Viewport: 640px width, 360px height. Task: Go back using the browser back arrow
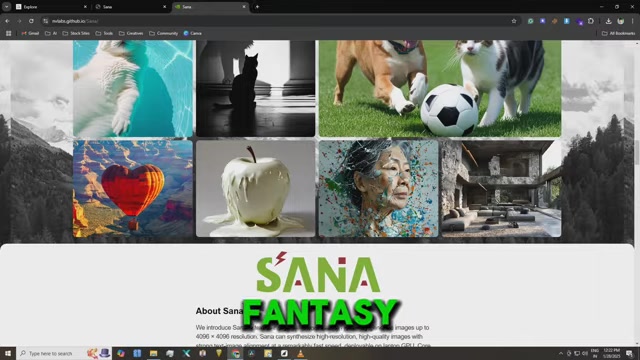coord(7,21)
